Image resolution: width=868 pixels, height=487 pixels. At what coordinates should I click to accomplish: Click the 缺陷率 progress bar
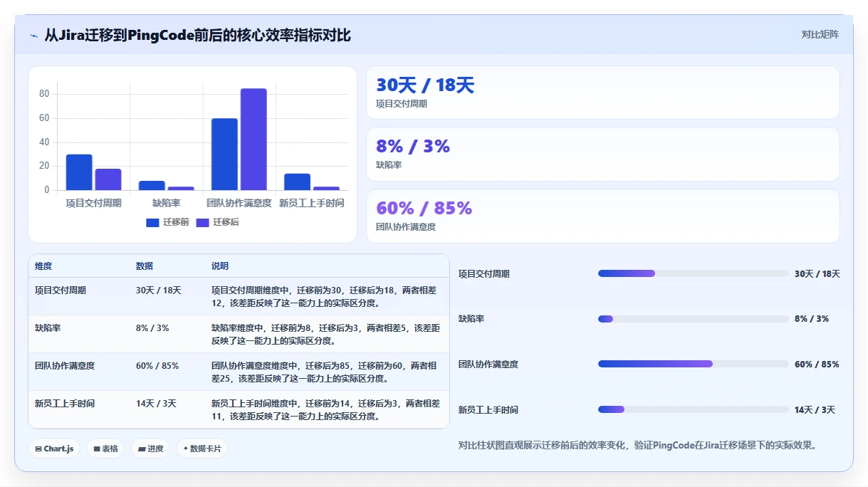click(x=694, y=319)
